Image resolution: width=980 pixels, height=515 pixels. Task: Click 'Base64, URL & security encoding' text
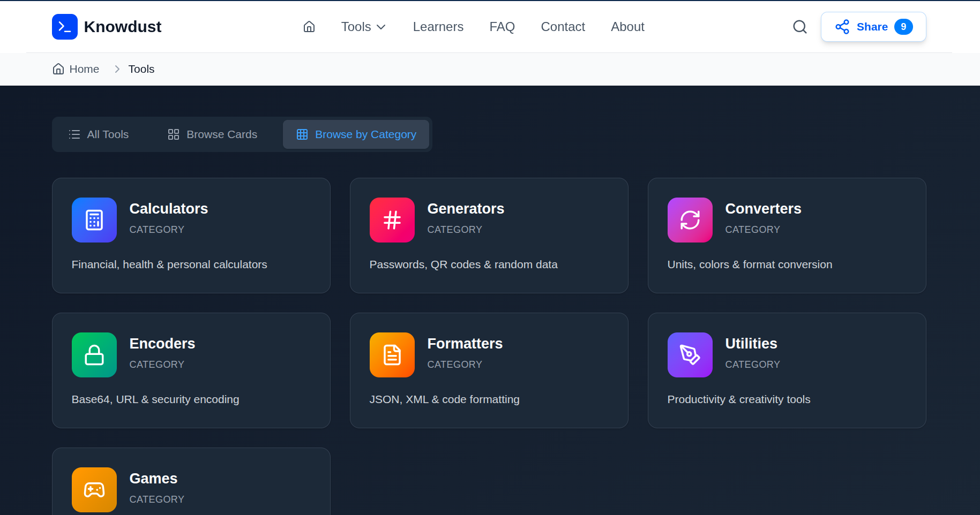155,399
